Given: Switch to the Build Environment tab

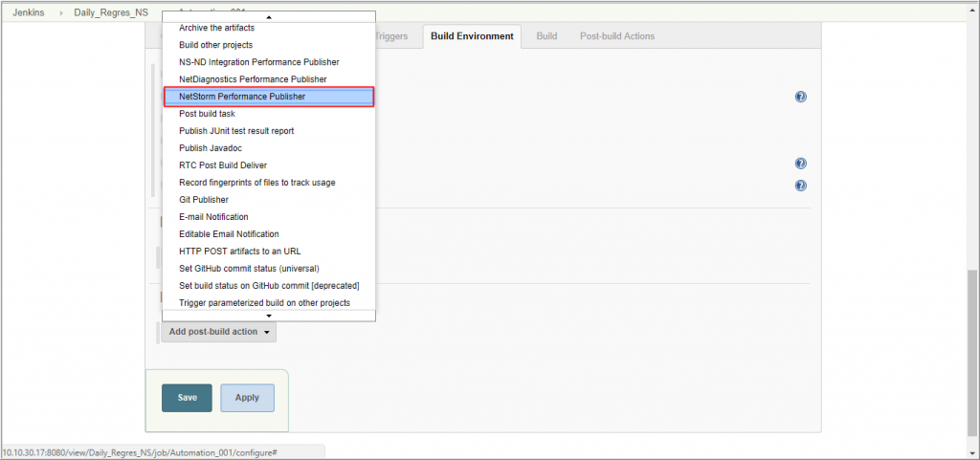Looking at the screenshot, I should coord(472,36).
